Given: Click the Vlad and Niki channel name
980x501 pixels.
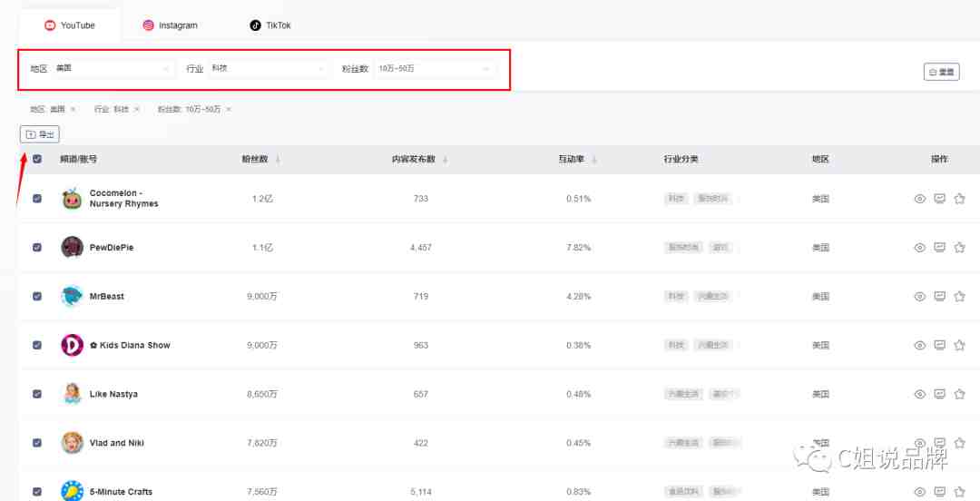Looking at the screenshot, I should 117,443.
